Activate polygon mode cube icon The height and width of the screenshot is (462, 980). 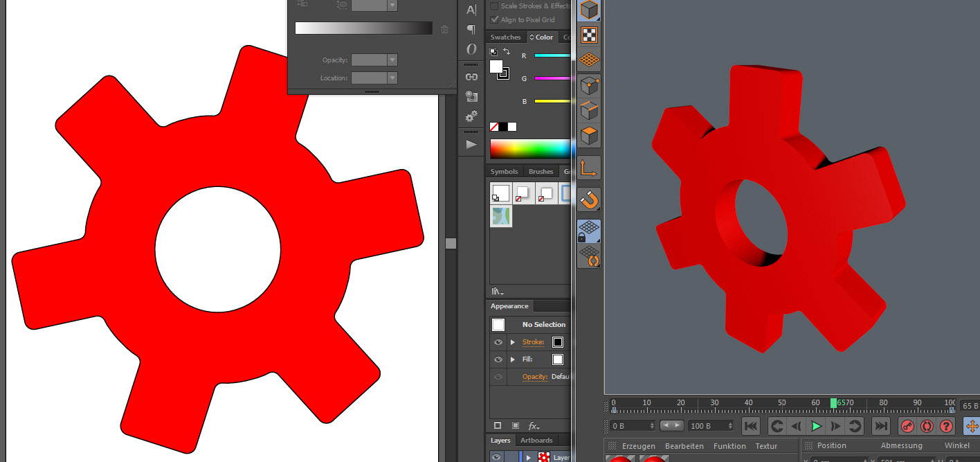pyautogui.click(x=589, y=136)
